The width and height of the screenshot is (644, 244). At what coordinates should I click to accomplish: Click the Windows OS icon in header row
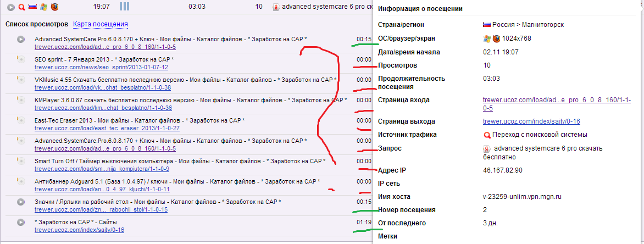pos(43,7)
